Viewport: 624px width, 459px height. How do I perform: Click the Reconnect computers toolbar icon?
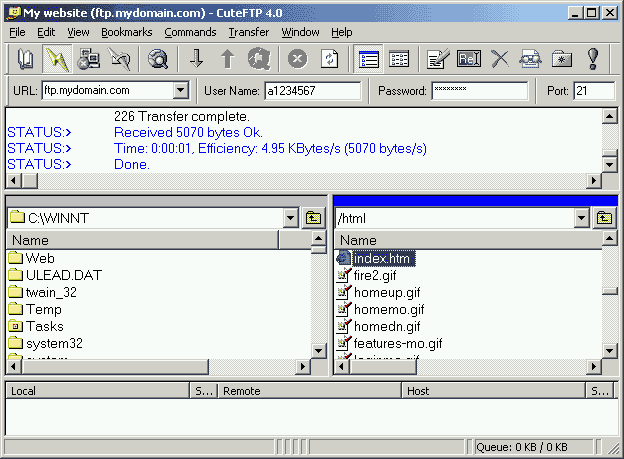(x=88, y=59)
